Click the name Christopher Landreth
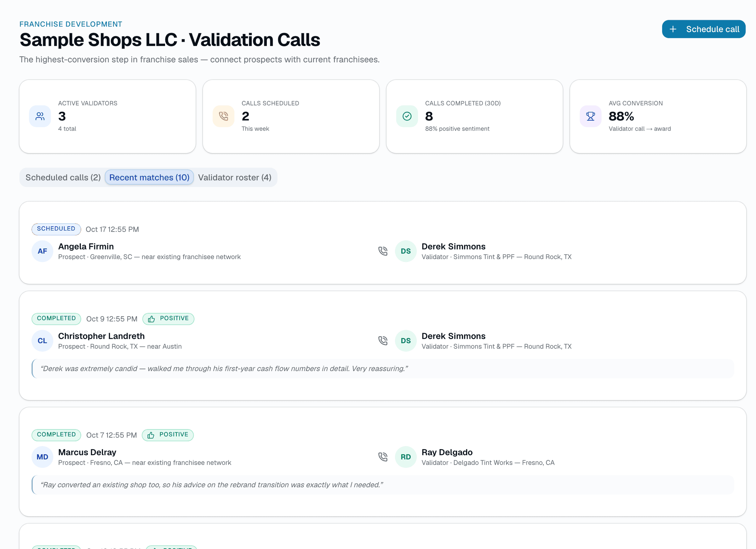Screen dimensions: 756x549 [101, 336]
